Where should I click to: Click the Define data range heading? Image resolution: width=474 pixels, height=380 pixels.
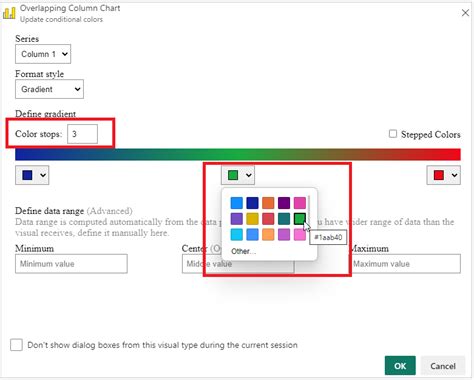coord(50,211)
